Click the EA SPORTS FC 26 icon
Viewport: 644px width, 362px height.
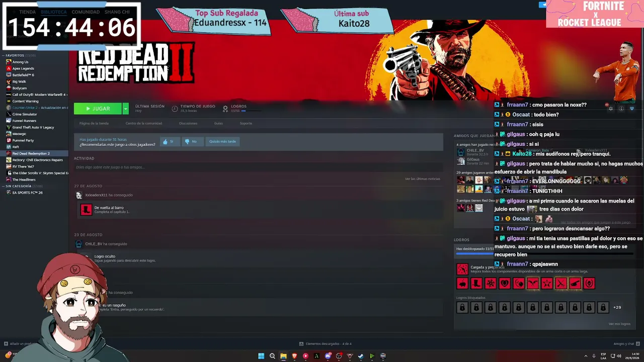tap(9, 193)
